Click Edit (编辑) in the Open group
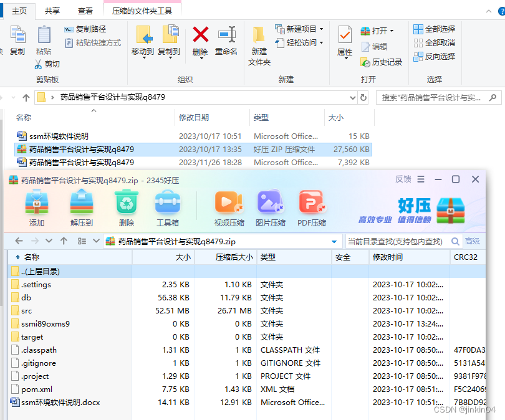Viewport: 505px width, 420px height. click(374, 47)
